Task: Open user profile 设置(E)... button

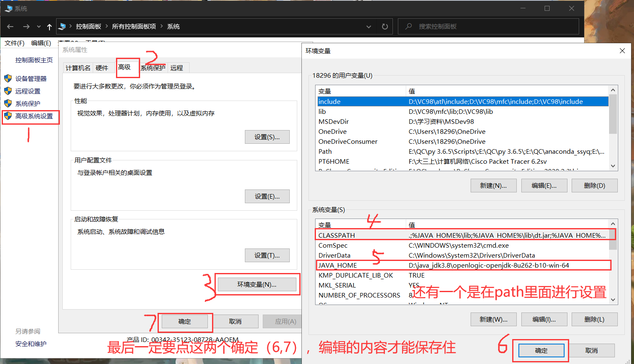Action: [267, 196]
